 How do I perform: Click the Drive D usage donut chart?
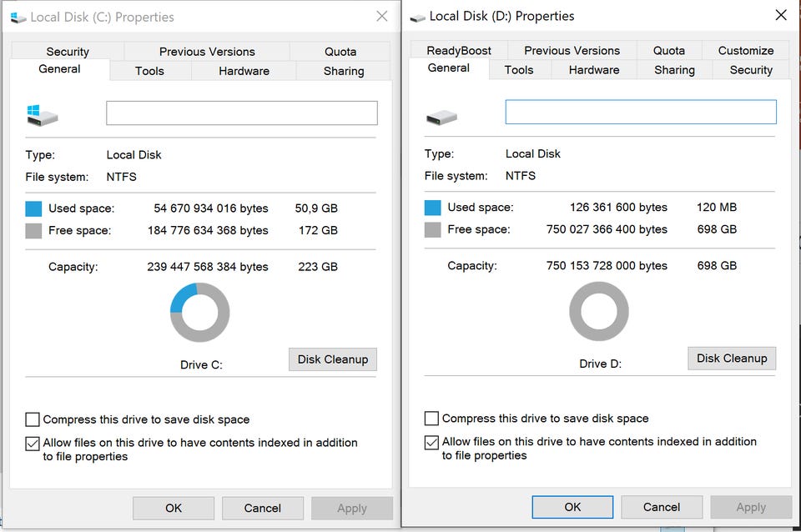click(598, 311)
